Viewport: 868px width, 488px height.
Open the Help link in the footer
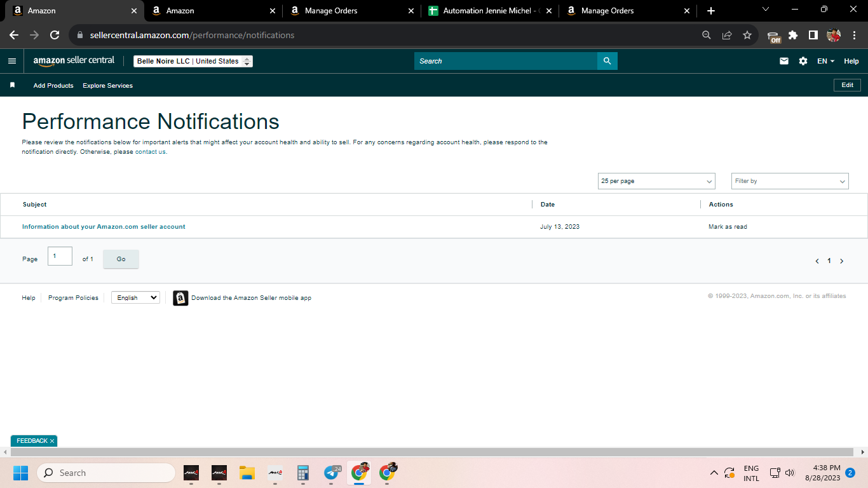pyautogui.click(x=29, y=298)
